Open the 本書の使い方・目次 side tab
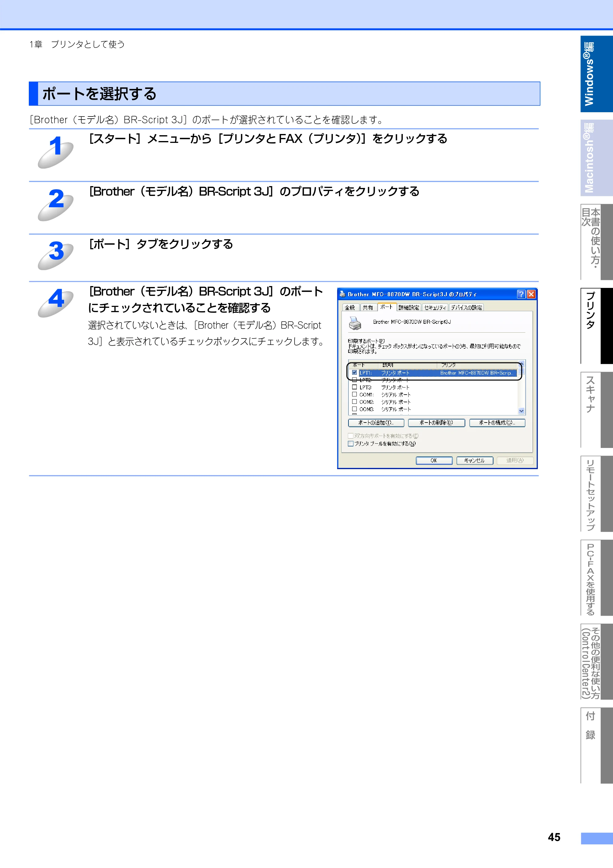Image resolution: width=613 pixels, height=868 pixels. tap(596, 242)
